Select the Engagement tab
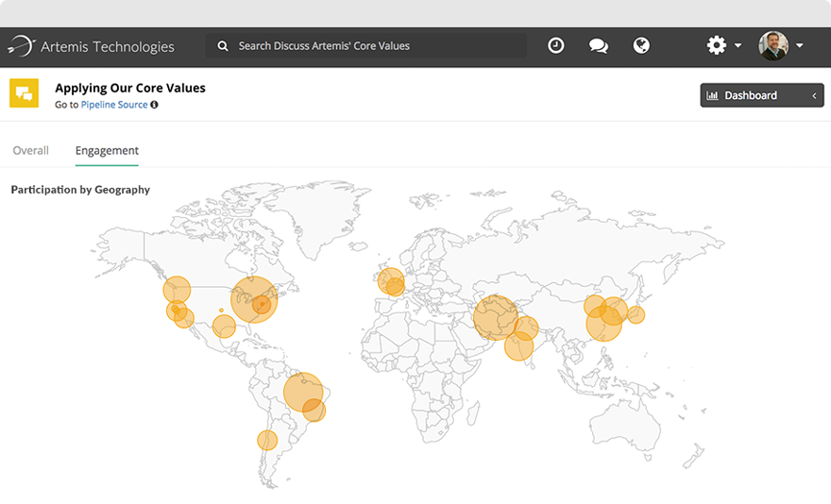831x504 pixels. 107,150
